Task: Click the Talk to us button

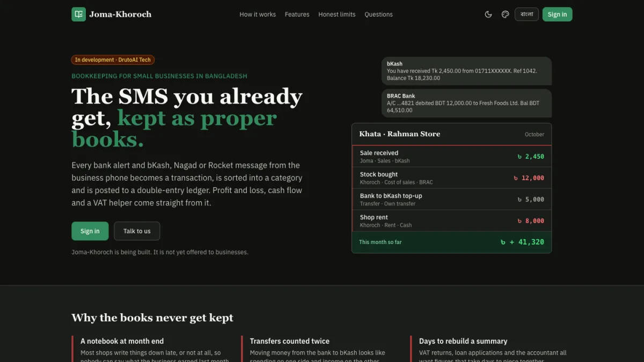Action: [x=137, y=231]
